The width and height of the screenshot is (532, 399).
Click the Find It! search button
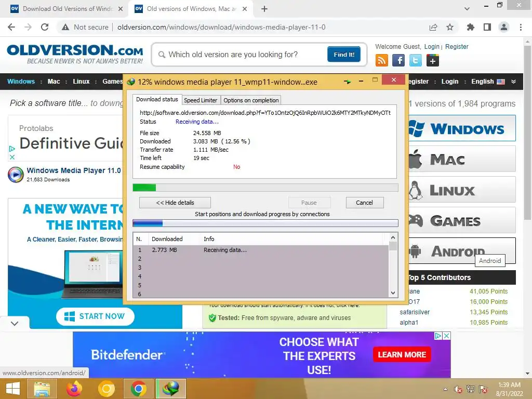click(x=344, y=54)
